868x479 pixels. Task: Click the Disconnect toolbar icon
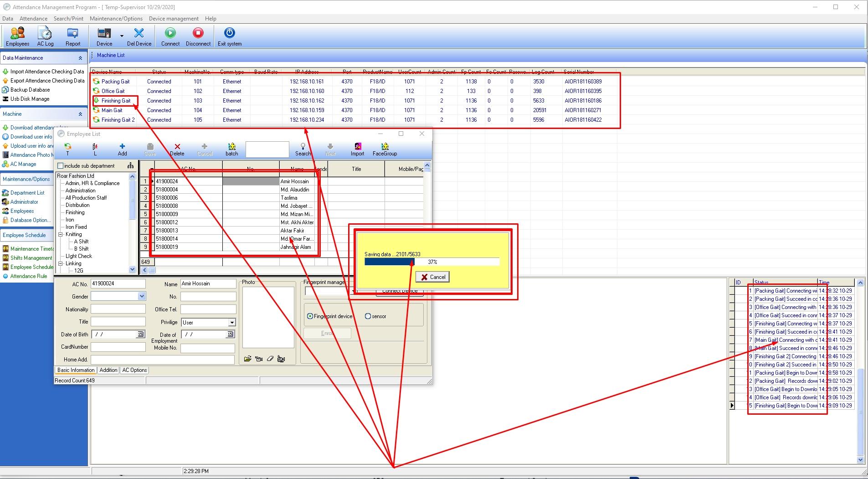pyautogui.click(x=198, y=36)
